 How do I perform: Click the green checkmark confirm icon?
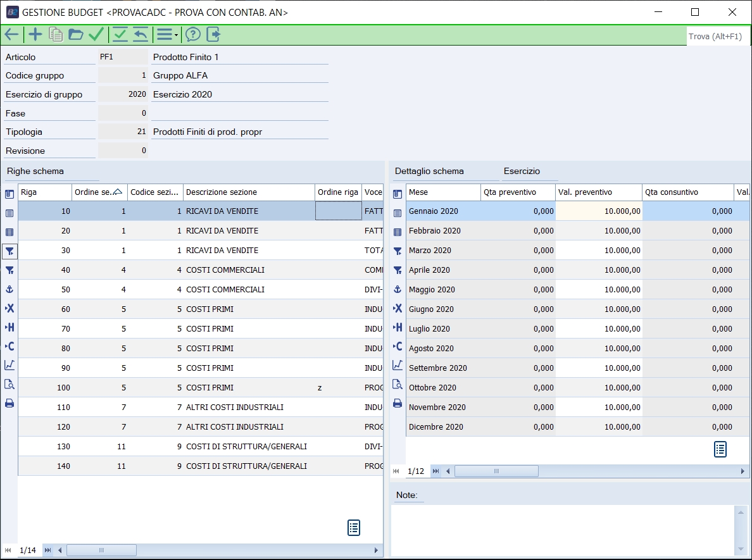[x=96, y=34]
